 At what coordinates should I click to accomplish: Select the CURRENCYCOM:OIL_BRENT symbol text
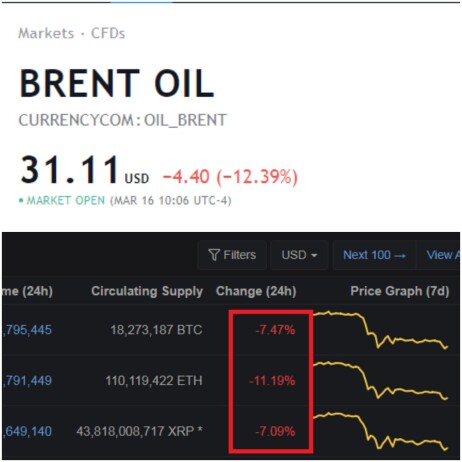point(123,120)
